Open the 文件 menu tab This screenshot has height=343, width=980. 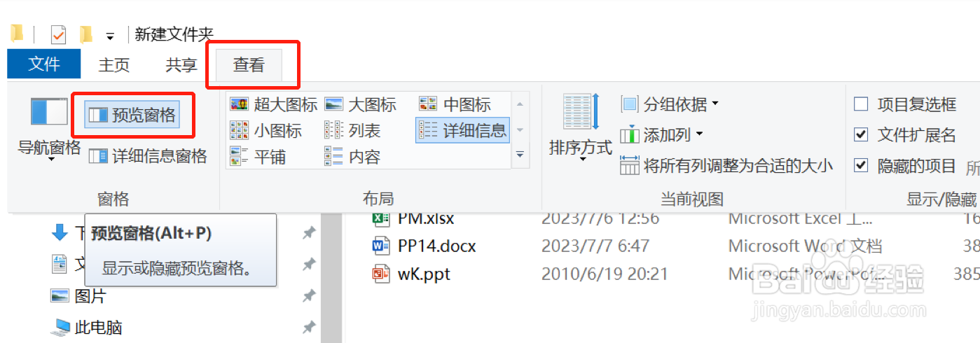[x=44, y=64]
